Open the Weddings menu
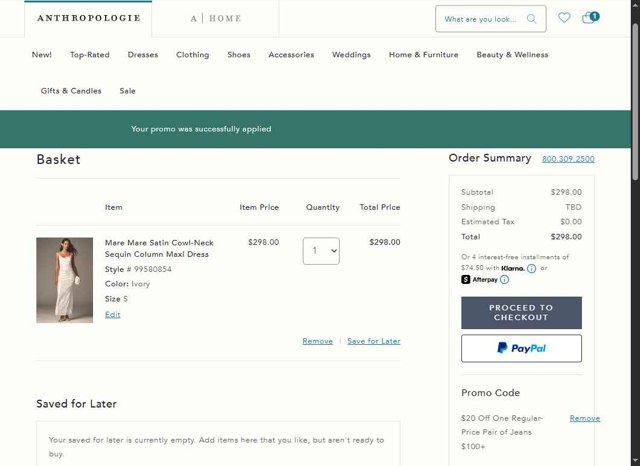Viewport: 640px width, 466px height. point(351,55)
